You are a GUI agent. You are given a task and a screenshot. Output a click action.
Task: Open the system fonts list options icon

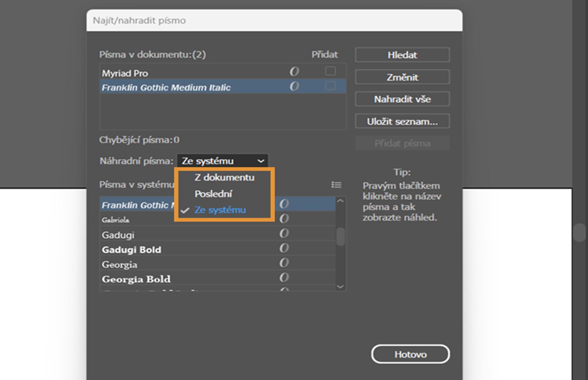tap(336, 185)
